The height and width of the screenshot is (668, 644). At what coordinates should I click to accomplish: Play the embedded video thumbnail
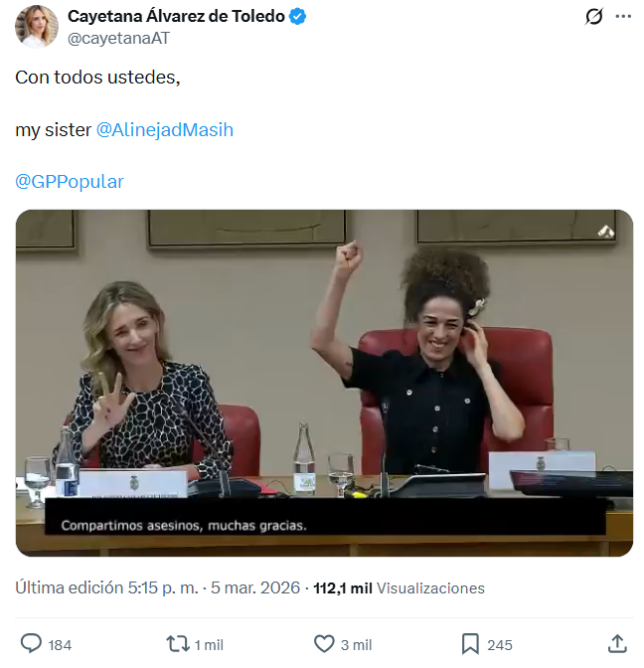click(x=324, y=383)
